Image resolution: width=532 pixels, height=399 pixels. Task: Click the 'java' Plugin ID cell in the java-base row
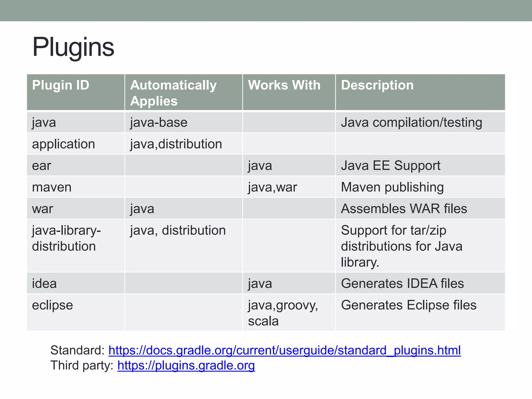(76, 122)
